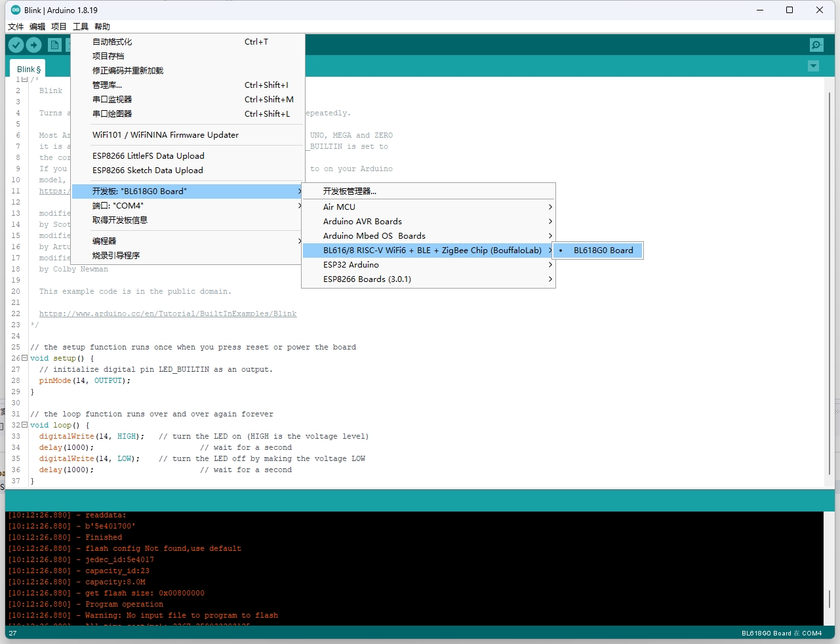
Task: Click the Verify (checkmark) toolbar icon
Action: point(16,45)
